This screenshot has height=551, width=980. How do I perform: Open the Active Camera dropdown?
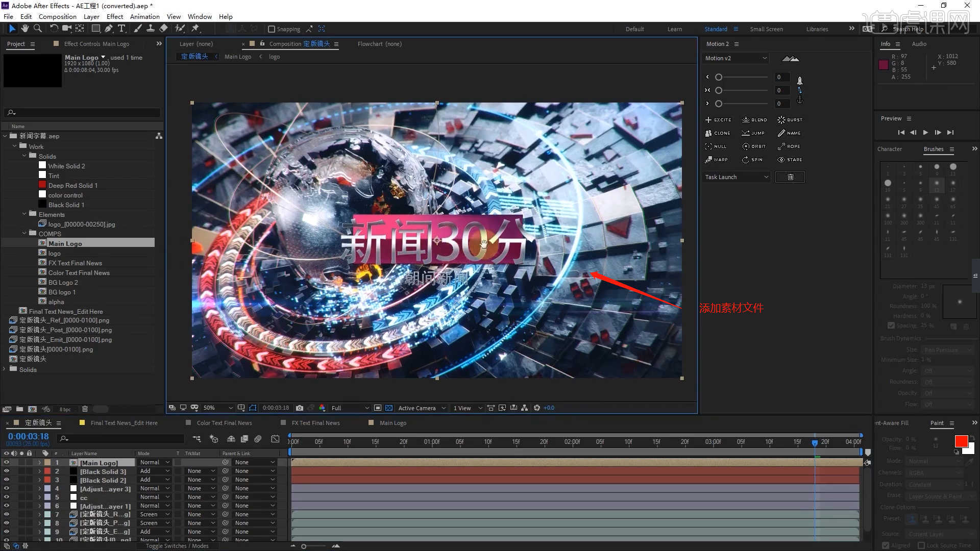coord(422,408)
